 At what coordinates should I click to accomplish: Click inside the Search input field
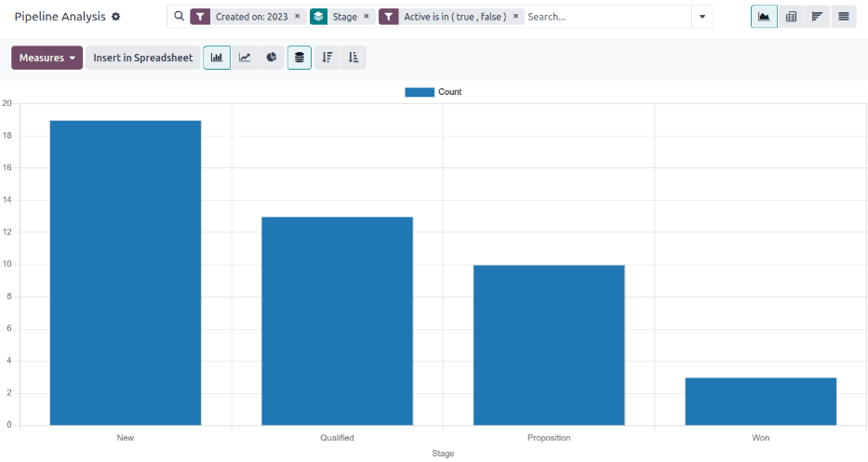[x=605, y=17]
